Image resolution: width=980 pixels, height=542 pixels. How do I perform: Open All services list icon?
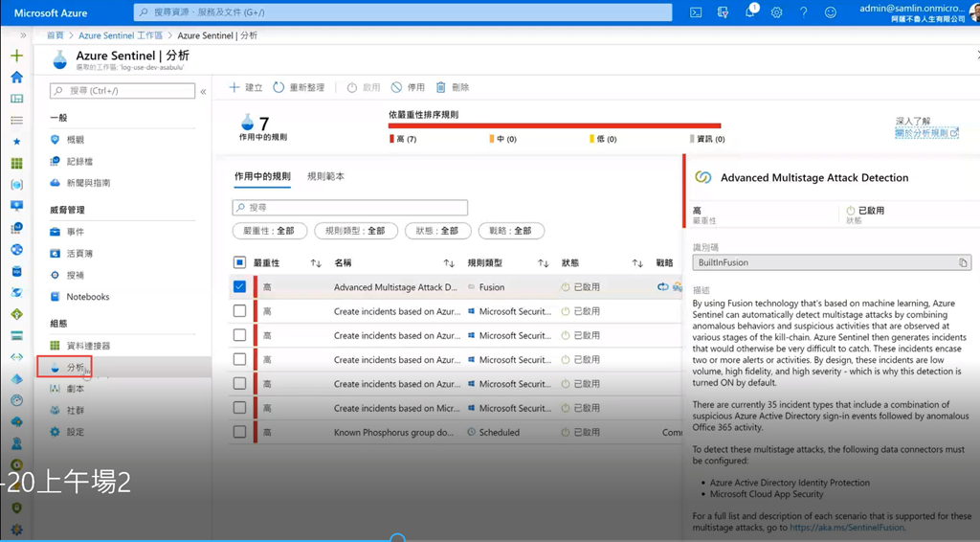point(17,120)
